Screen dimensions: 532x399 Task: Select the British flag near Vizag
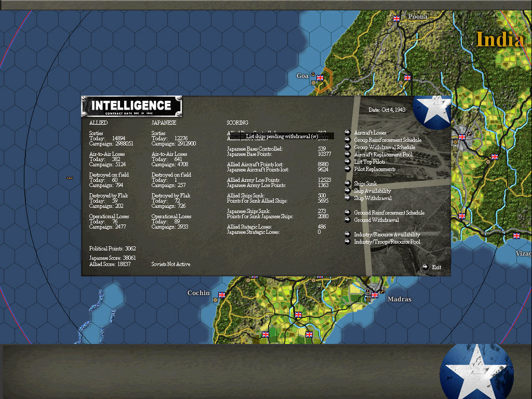[516, 236]
